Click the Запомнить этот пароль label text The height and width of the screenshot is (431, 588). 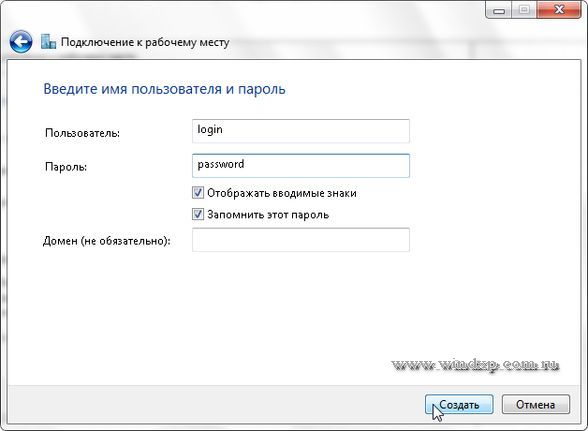268,215
